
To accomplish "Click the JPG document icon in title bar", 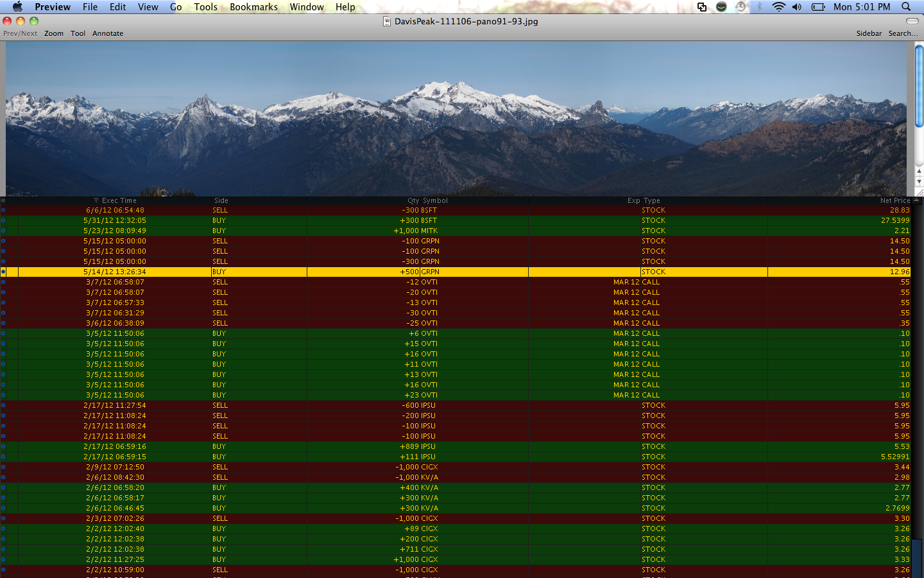I will (387, 21).
